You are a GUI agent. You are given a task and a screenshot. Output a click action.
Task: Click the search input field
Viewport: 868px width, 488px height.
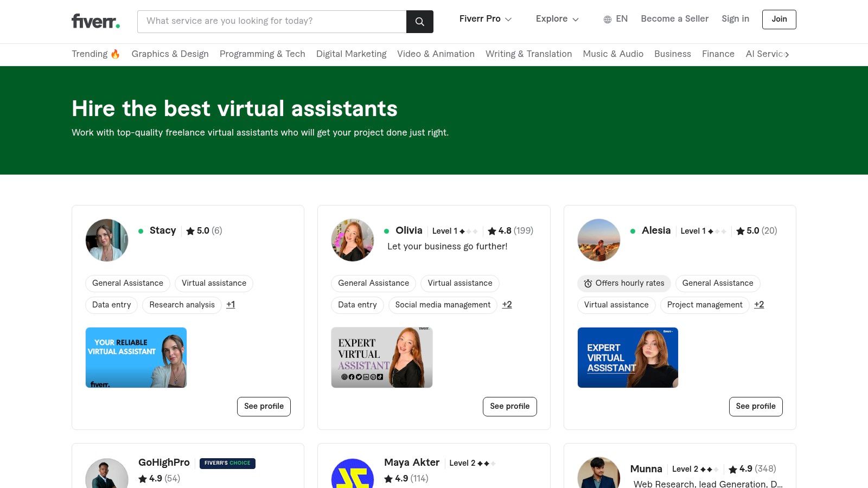click(271, 21)
